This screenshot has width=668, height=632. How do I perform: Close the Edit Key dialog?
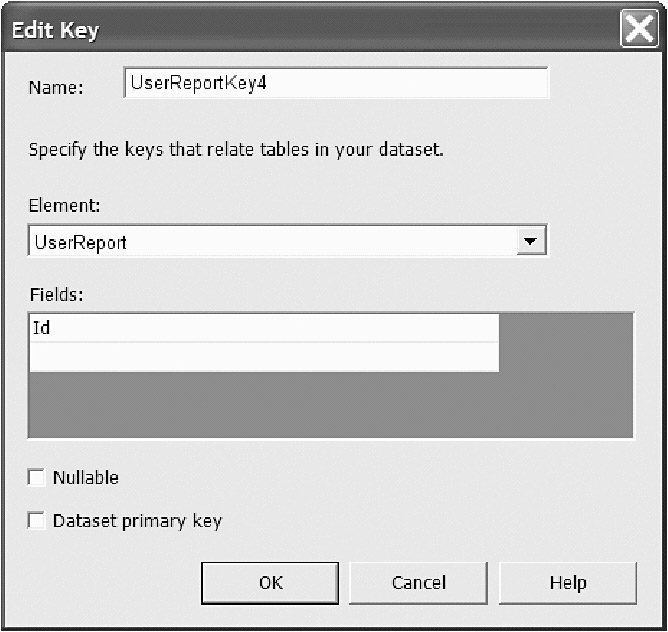coord(639,29)
